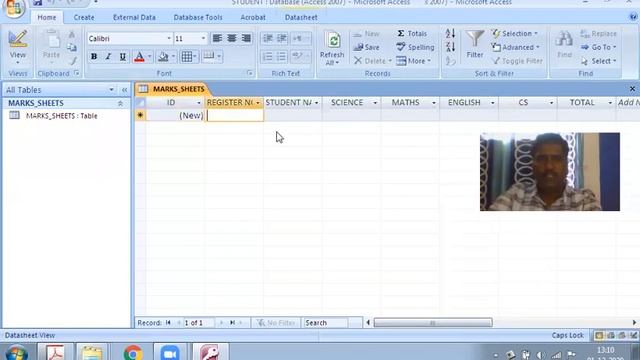
Task: Click the SCIENCE column header
Action: coord(351,102)
